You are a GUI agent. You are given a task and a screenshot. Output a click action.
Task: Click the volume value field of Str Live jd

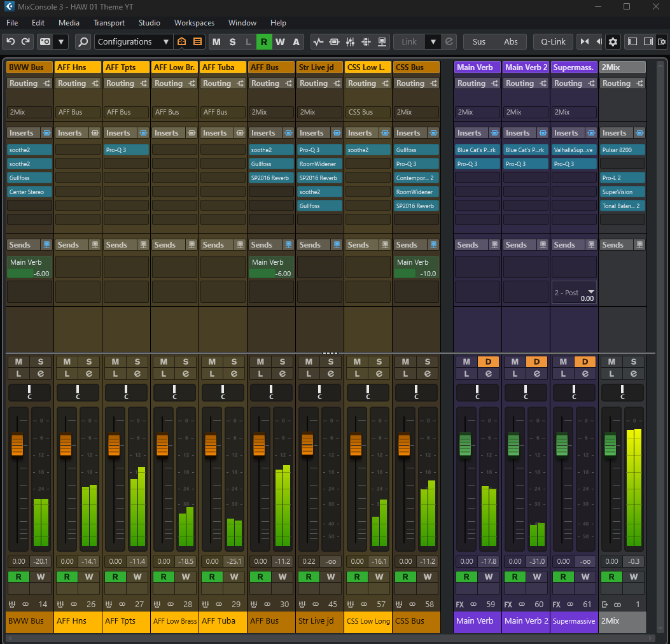point(309,561)
